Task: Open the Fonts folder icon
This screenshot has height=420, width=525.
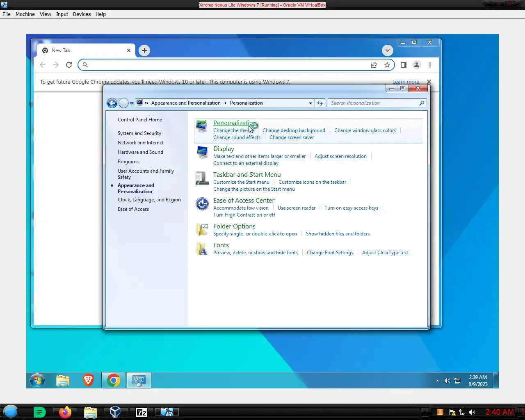Action: click(x=201, y=248)
